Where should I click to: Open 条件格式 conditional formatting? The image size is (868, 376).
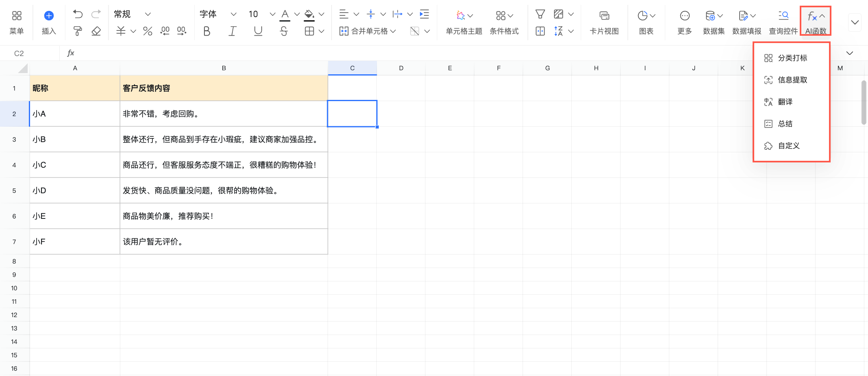coord(504,22)
